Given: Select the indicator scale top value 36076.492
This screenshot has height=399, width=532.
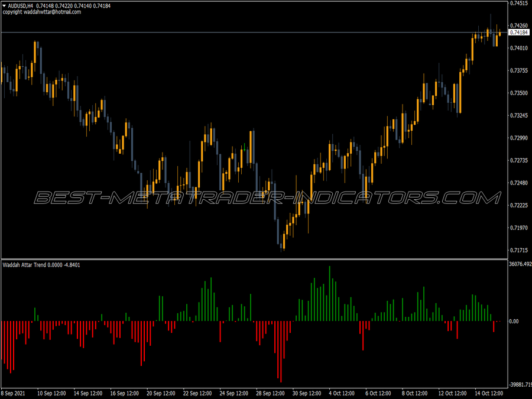Looking at the screenshot, I should pyautogui.click(x=520, y=264).
